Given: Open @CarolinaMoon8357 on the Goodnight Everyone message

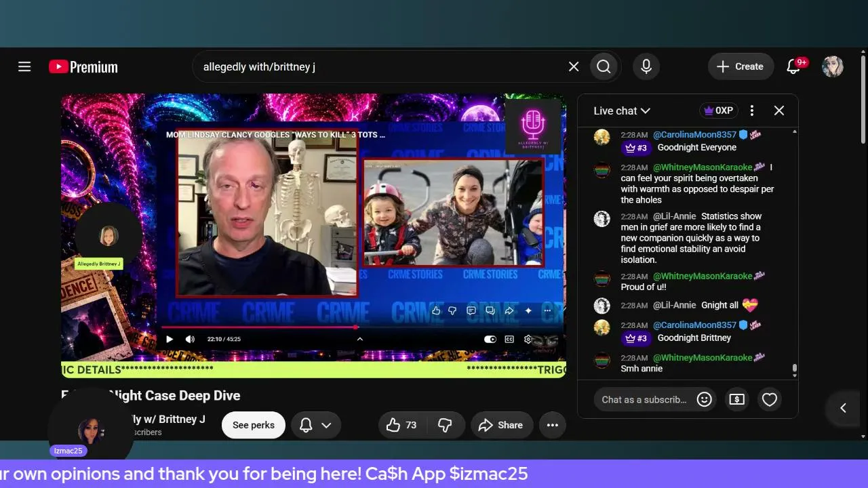Looking at the screenshot, I should [694, 135].
